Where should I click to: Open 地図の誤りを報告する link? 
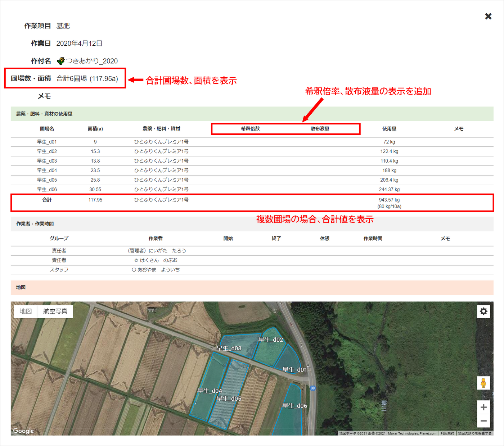pos(475,433)
